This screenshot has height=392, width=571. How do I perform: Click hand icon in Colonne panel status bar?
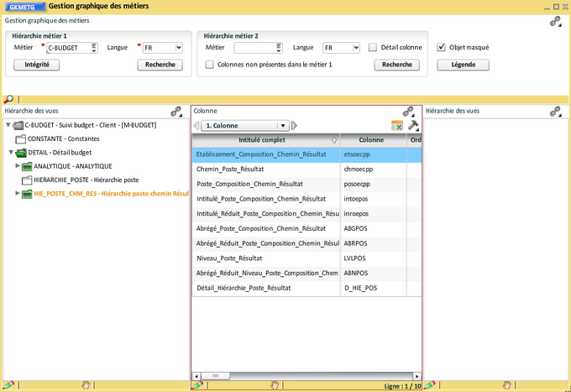[275, 385]
